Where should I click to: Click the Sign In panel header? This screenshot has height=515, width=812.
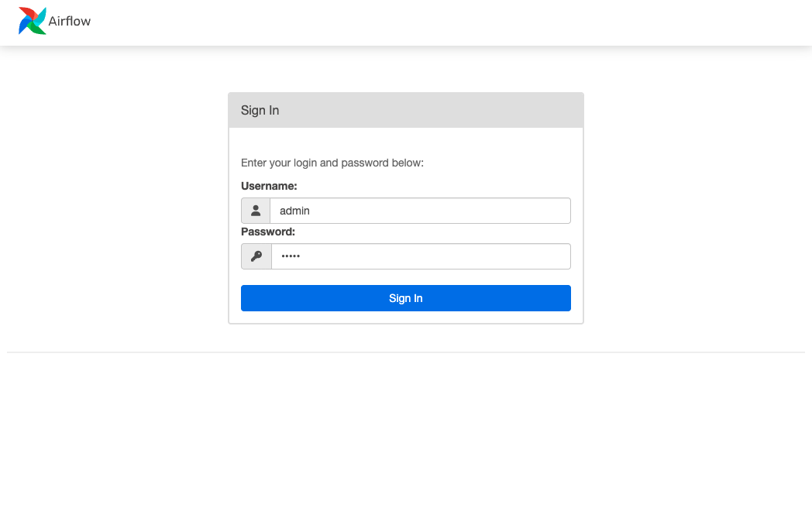(260, 110)
